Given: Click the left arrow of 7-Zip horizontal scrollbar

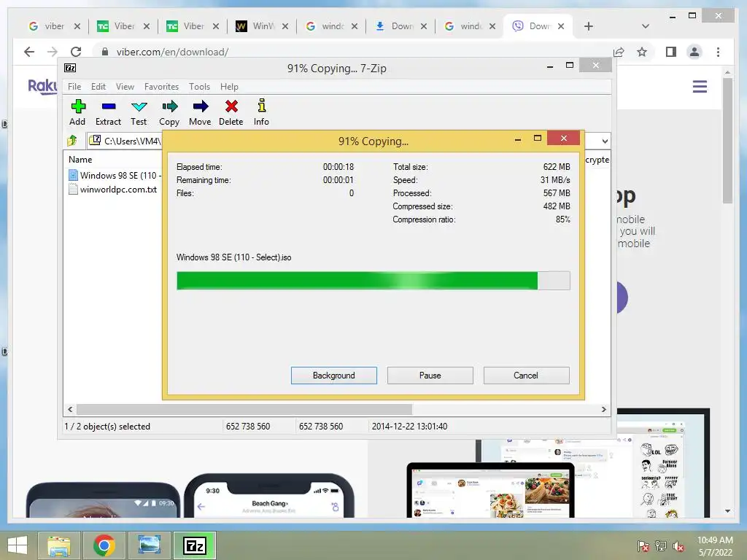Looking at the screenshot, I should coord(71,409).
